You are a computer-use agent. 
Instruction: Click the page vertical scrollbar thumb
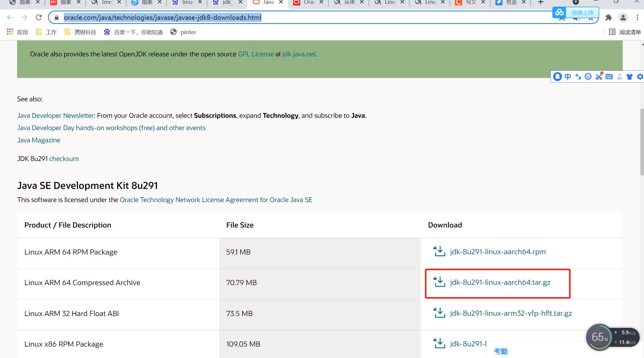click(642, 142)
